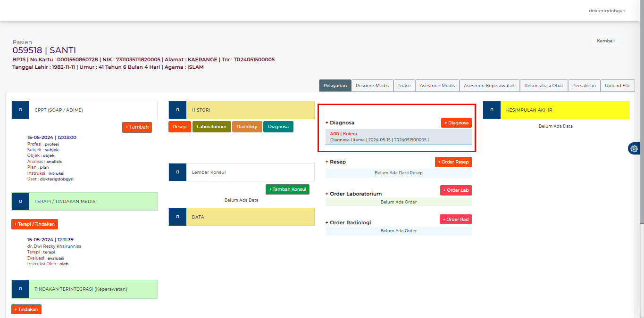Click the square icon beside KESIMPULAN AKHIR
The height and width of the screenshot is (318, 644).
click(492, 110)
